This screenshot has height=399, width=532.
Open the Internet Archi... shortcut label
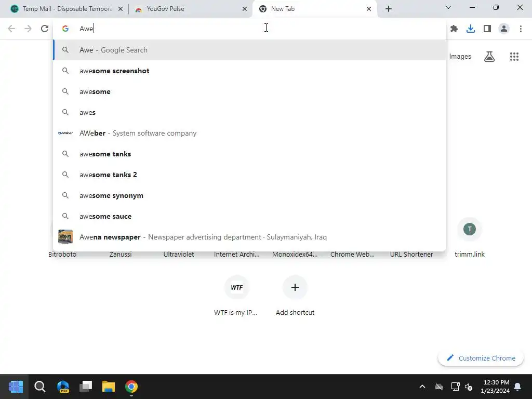[x=237, y=254]
